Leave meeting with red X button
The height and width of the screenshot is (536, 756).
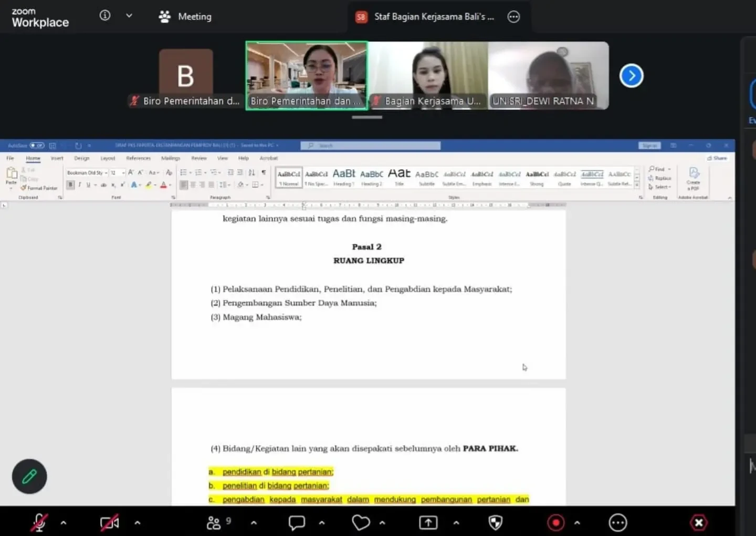pyautogui.click(x=698, y=522)
